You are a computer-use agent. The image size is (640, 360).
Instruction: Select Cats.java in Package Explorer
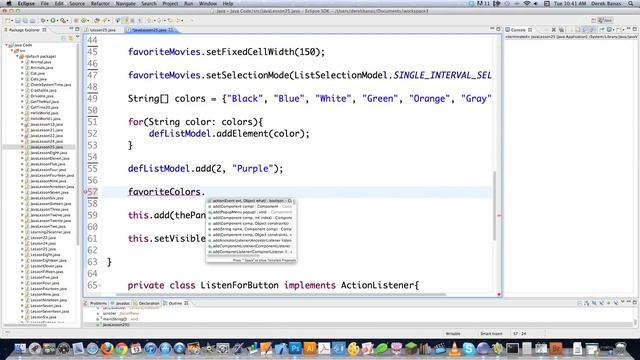(x=38, y=79)
